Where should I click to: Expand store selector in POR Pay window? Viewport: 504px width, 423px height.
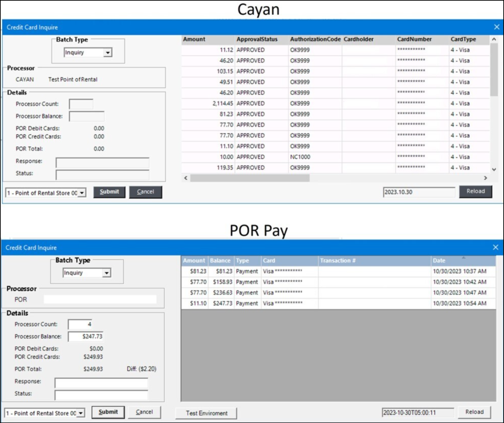pyautogui.click(x=81, y=413)
